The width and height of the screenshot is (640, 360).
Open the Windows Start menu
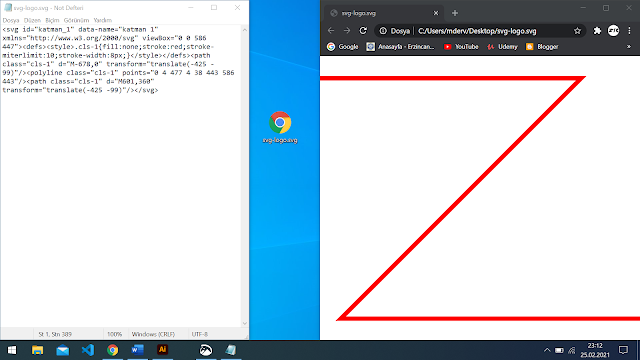coord(12,350)
